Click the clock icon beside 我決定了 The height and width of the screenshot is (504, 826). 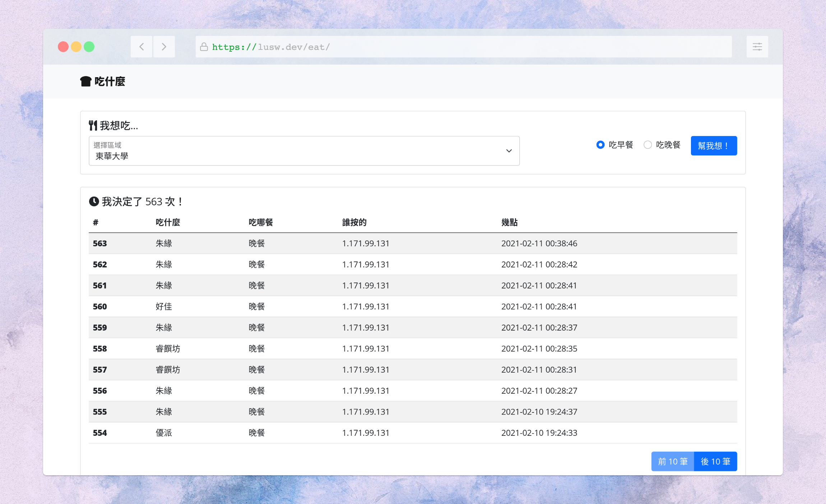click(x=94, y=201)
